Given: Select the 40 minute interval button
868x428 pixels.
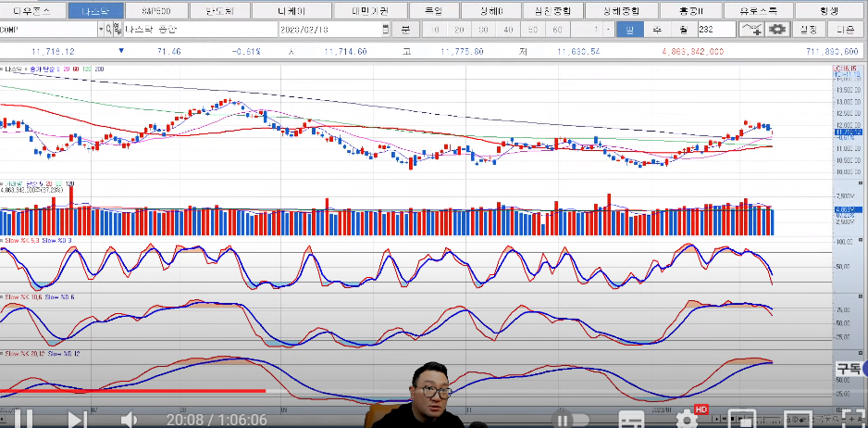Looking at the screenshot, I should [x=508, y=30].
